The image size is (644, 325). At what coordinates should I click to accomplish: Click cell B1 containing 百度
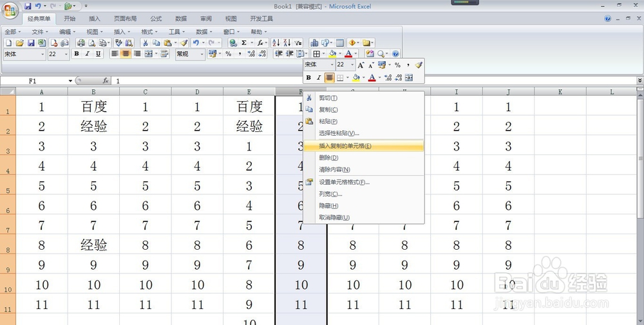93,106
